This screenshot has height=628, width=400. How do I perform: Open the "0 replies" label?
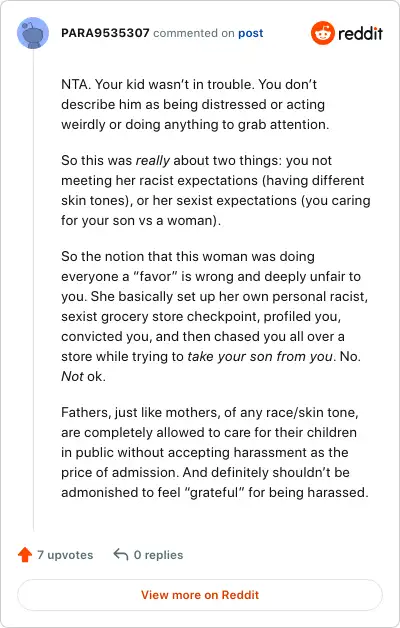pos(159,555)
